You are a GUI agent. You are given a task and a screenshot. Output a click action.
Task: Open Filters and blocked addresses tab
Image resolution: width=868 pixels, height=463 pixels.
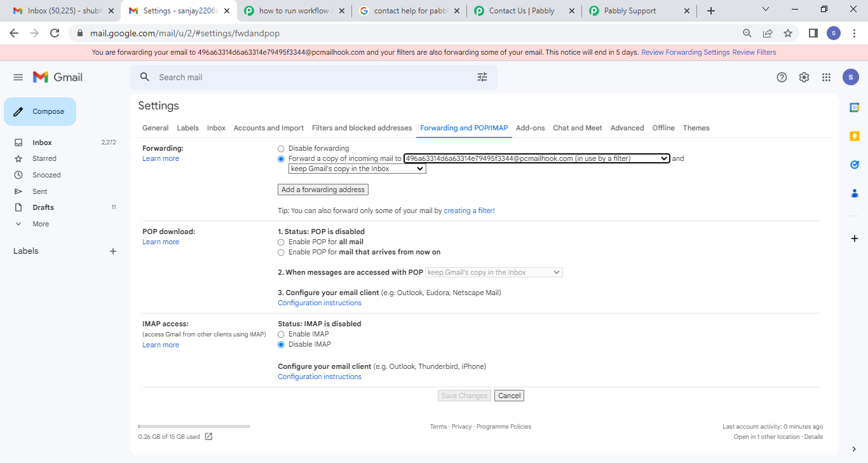(x=362, y=128)
